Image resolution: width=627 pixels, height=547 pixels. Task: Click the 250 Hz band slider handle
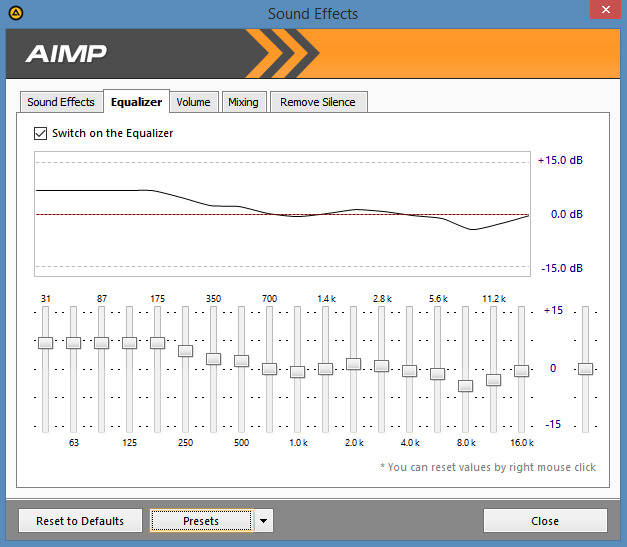[185, 351]
